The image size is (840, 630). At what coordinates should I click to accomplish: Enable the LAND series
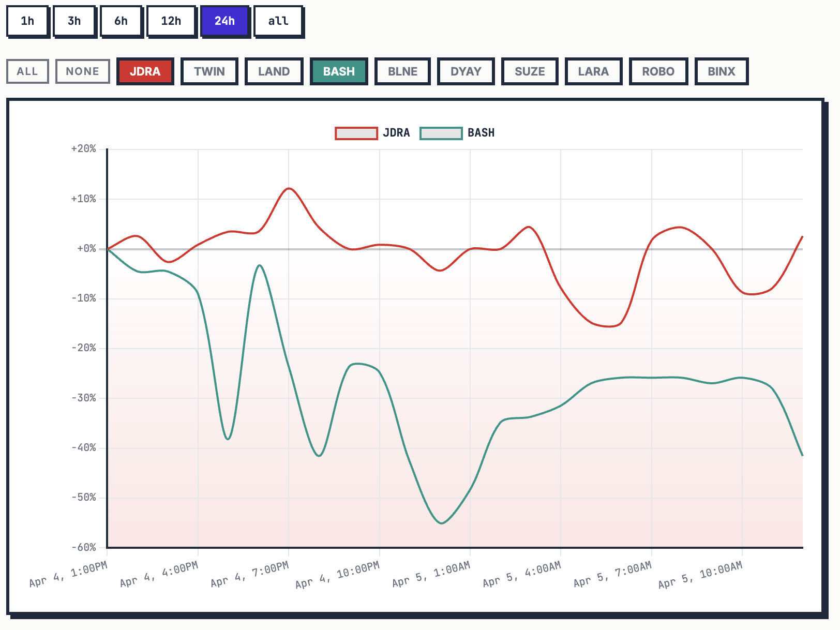point(274,71)
